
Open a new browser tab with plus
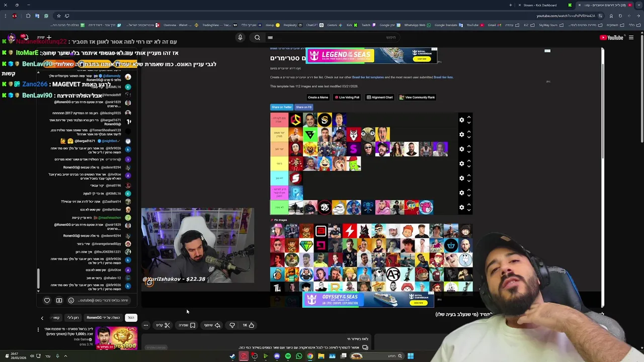coord(511,5)
